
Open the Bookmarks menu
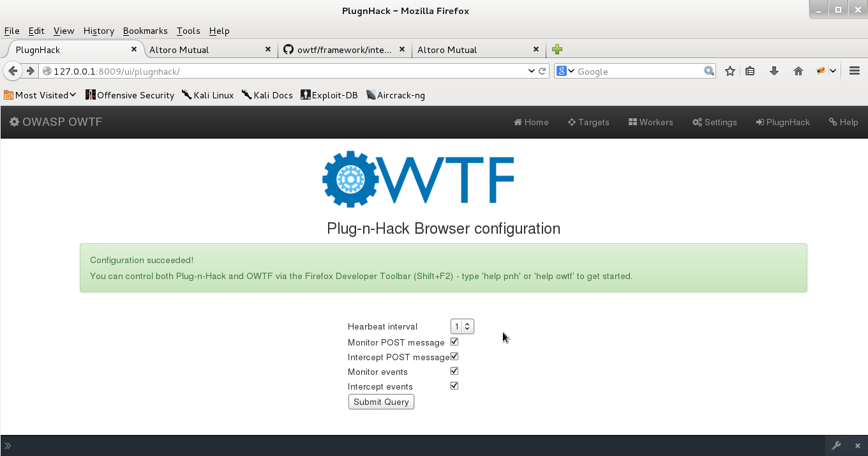tap(145, 31)
